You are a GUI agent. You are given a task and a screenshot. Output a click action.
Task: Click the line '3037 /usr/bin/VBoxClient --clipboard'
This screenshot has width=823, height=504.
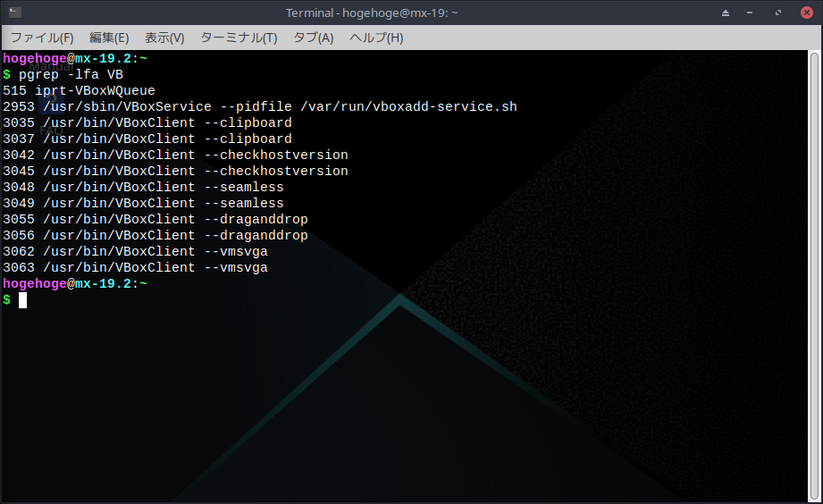click(x=147, y=139)
